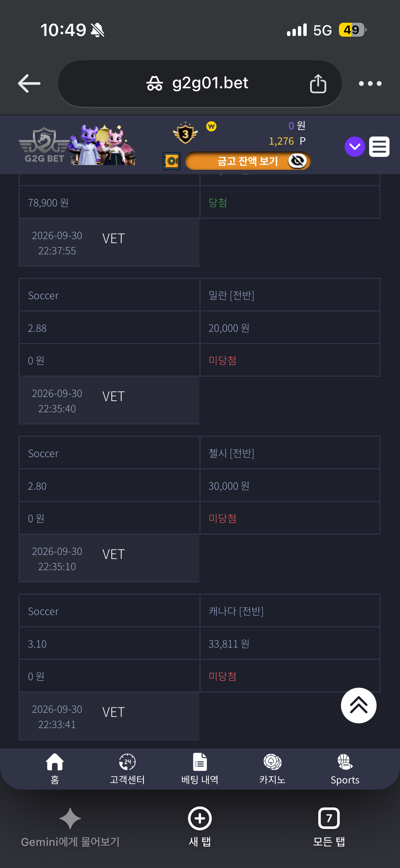Open 베팅 내역 betting history
This screenshot has height=868, width=400.
point(200,769)
